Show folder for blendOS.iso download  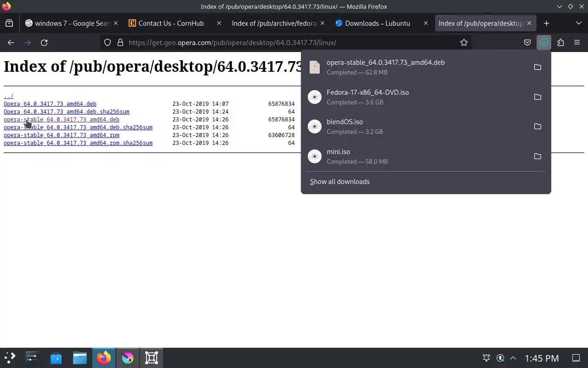537,126
